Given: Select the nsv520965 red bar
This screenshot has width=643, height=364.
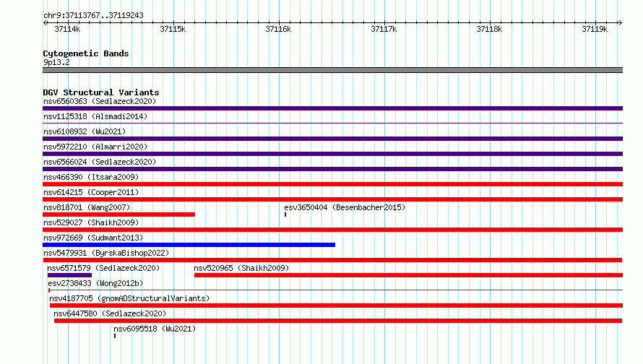Looking at the screenshot, I should click(408, 275).
